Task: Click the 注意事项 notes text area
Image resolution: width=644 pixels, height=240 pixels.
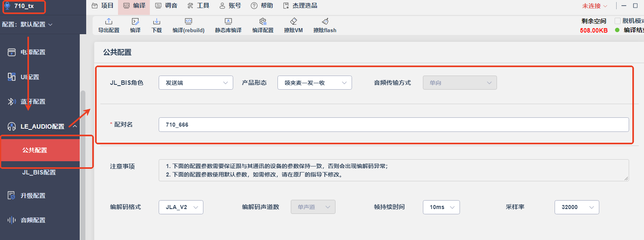Action: click(393, 170)
